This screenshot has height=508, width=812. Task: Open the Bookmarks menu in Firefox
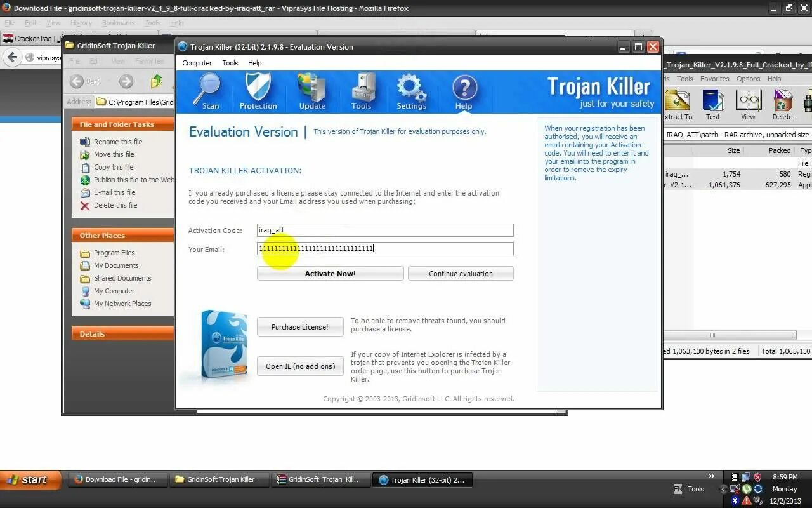[x=118, y=23]
